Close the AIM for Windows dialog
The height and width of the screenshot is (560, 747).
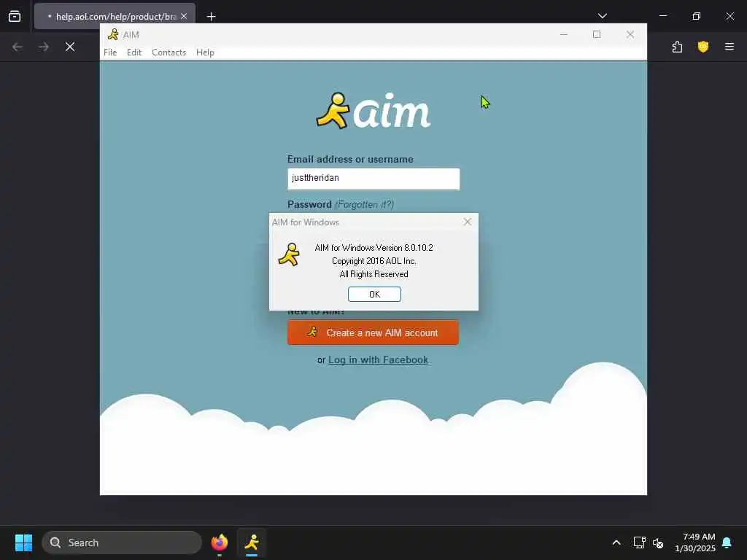click(x=468, y=222)
